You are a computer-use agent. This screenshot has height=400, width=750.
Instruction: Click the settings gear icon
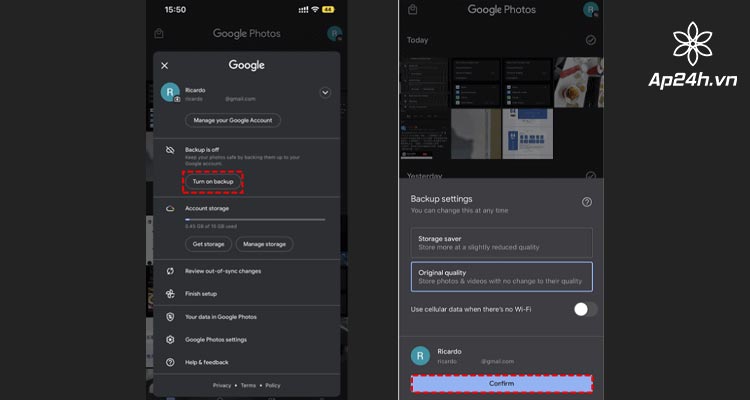[x=170, y=340]
